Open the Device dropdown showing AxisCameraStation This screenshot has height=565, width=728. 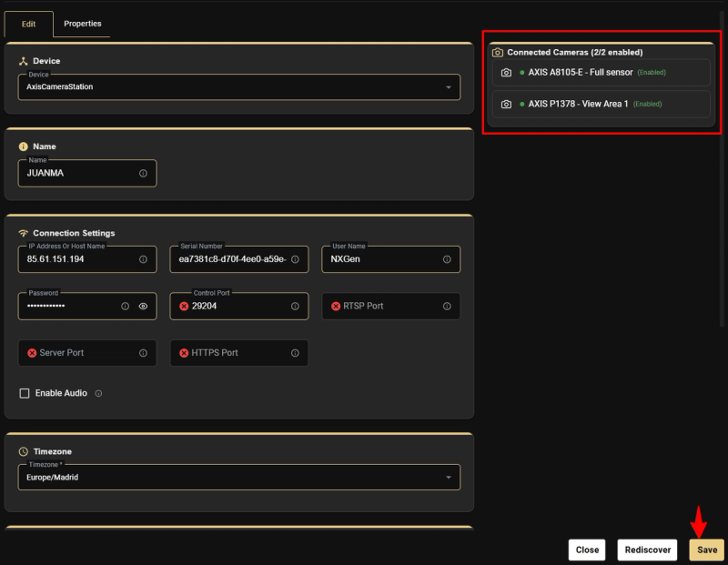point(239,86)
